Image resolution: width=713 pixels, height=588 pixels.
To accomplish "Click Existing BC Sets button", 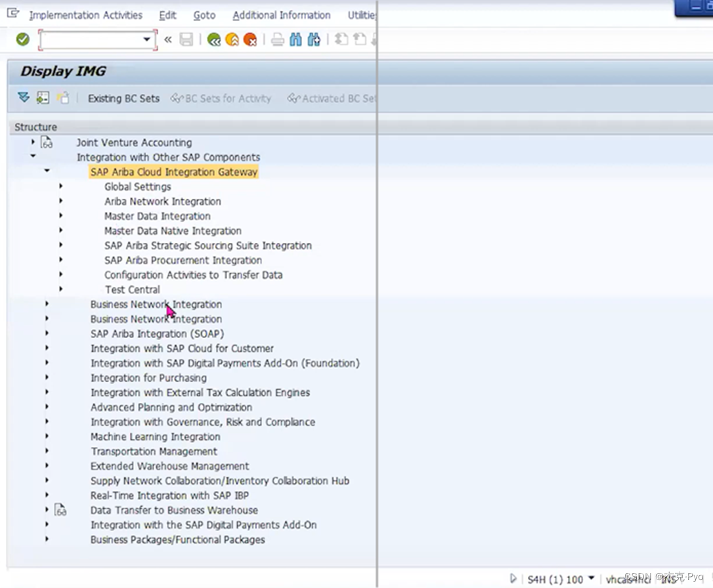I will click(x=123, y=98).
